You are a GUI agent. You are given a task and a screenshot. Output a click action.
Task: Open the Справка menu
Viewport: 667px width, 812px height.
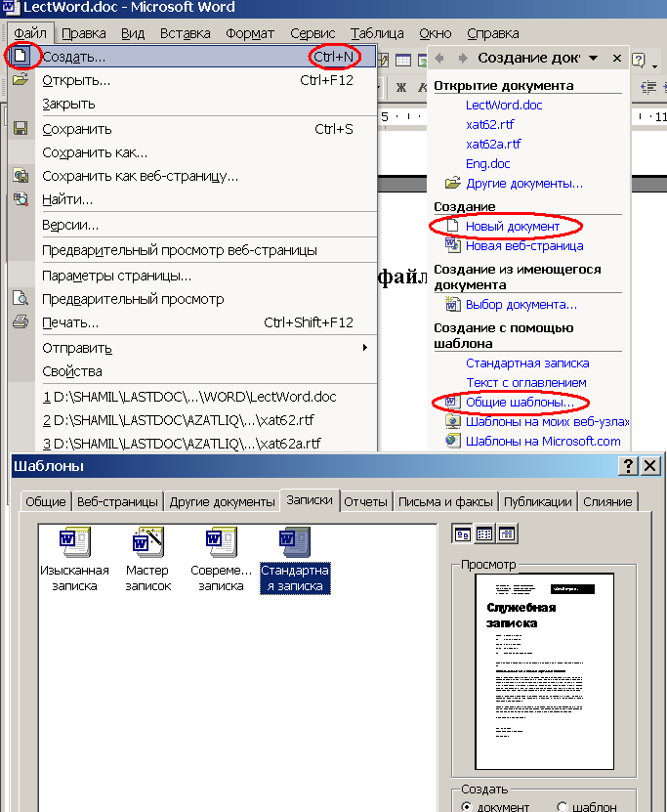click(493, 33)
